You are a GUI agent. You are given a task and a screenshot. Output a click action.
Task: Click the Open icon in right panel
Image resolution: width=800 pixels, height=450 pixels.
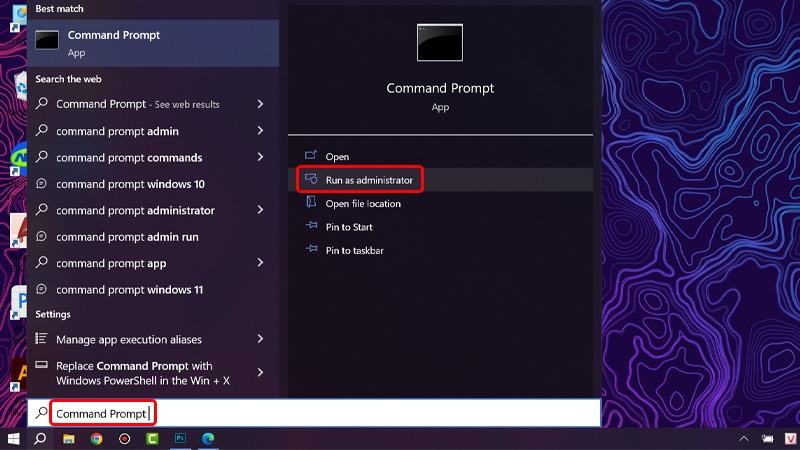coord(311,155)
